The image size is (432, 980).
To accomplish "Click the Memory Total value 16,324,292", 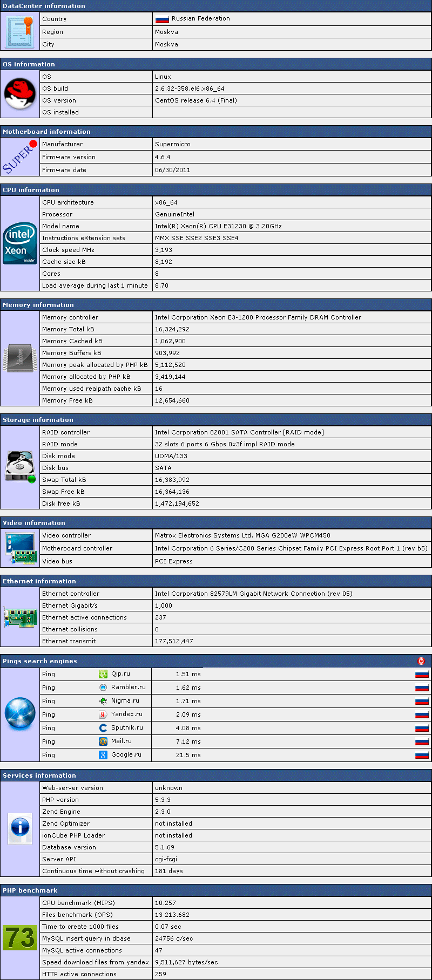I will (172, 329).
